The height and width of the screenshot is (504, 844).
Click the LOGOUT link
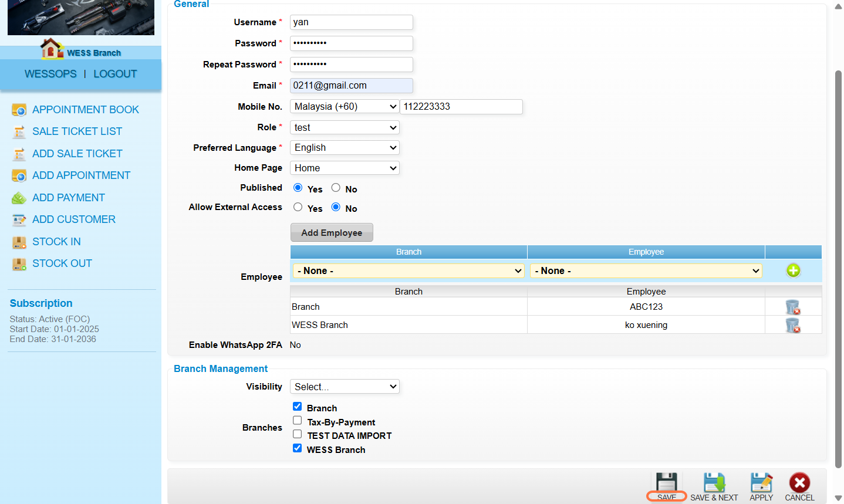coord(115,74)
